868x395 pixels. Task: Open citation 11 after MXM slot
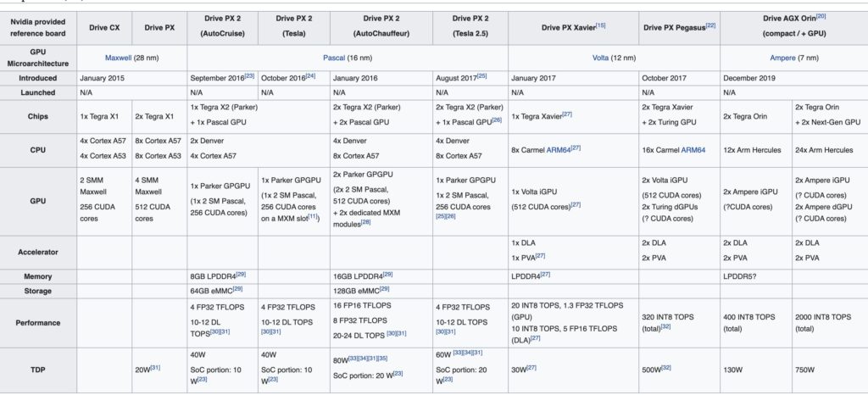[x=313, y=216]
